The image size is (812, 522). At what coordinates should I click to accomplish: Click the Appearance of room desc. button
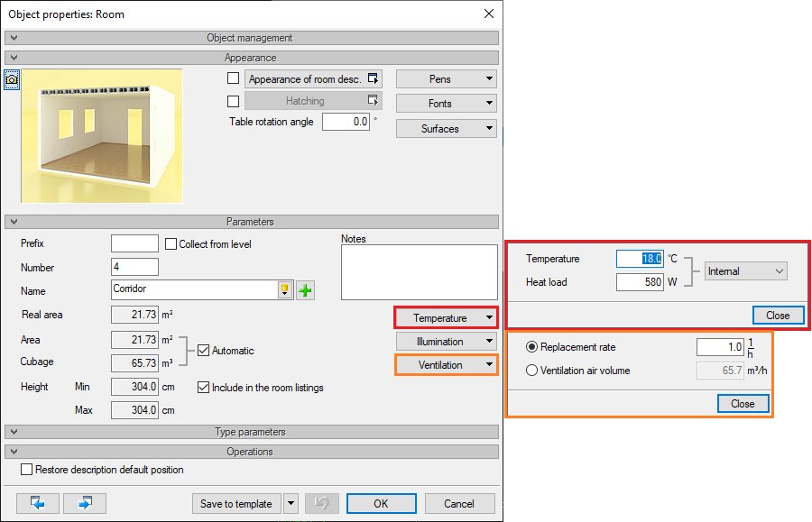point(313,78)
